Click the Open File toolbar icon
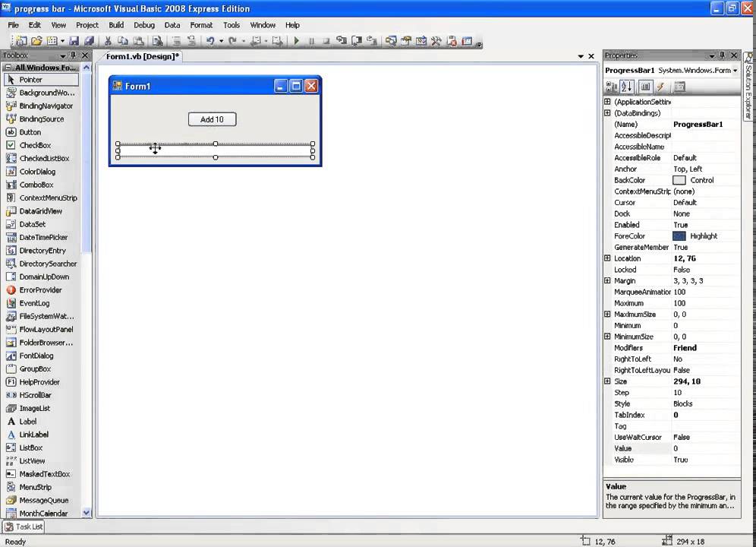This screenshot has width=756, height=547. click(x=36, y=41)
